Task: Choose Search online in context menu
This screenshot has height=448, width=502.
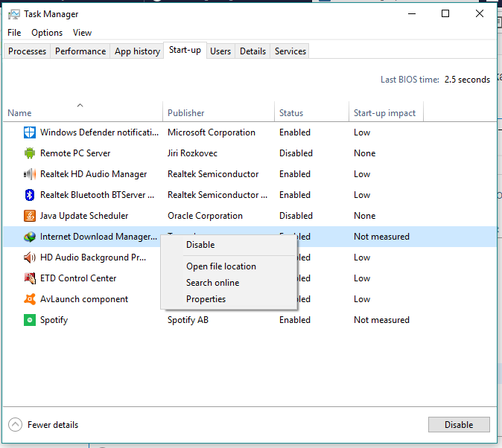Action: [212, 283]
